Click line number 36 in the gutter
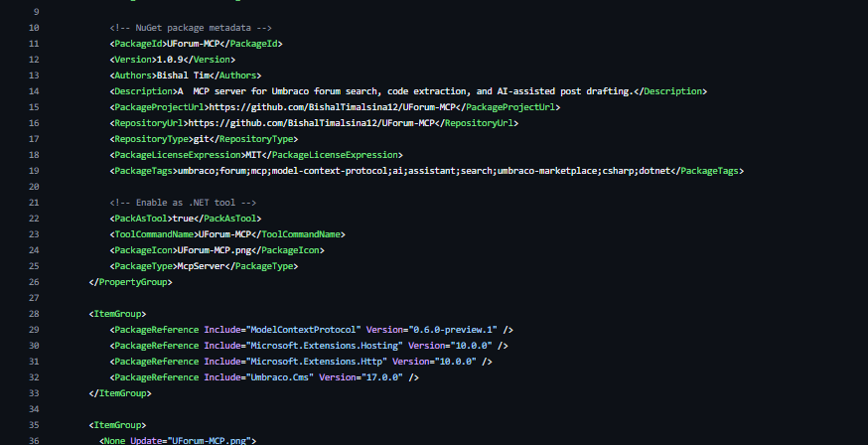The height and width of the screenshot is (445, 868). tap(35, 439)
